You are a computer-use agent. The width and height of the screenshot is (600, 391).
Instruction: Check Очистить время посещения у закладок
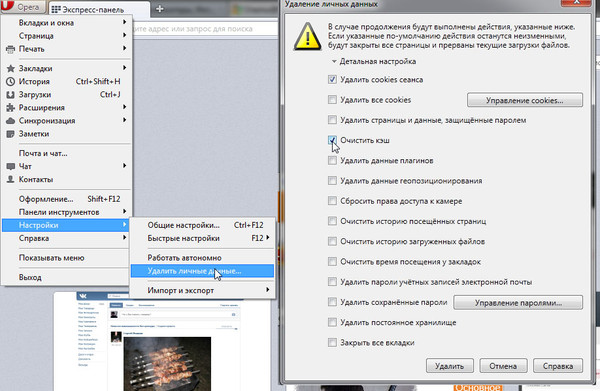pyautogui.click(x=332, y=262)
